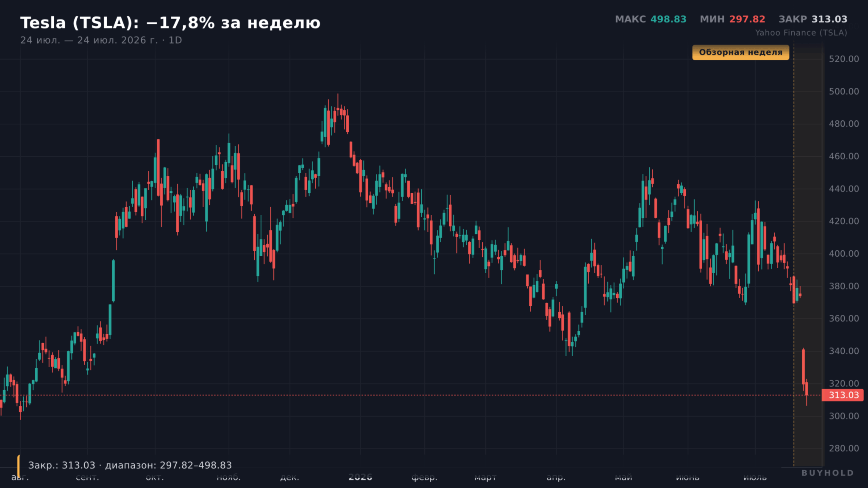The image size is (868, 488).
Task: Click the "Обзорная неделя" orange badge
Action: pos(740,53)
